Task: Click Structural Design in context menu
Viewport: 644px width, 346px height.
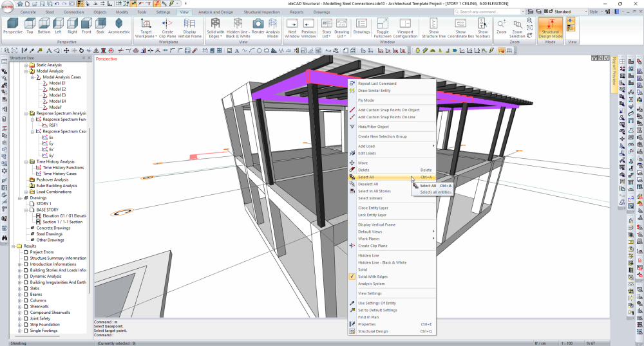Action: click(x=373, y=331)
